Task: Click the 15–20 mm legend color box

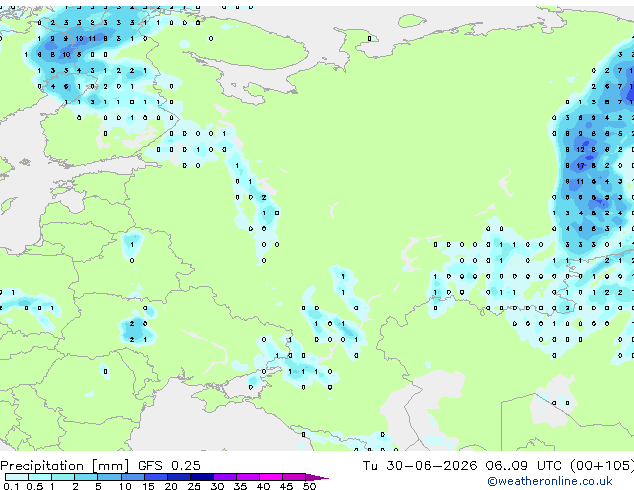Action: tap(156, 477)
